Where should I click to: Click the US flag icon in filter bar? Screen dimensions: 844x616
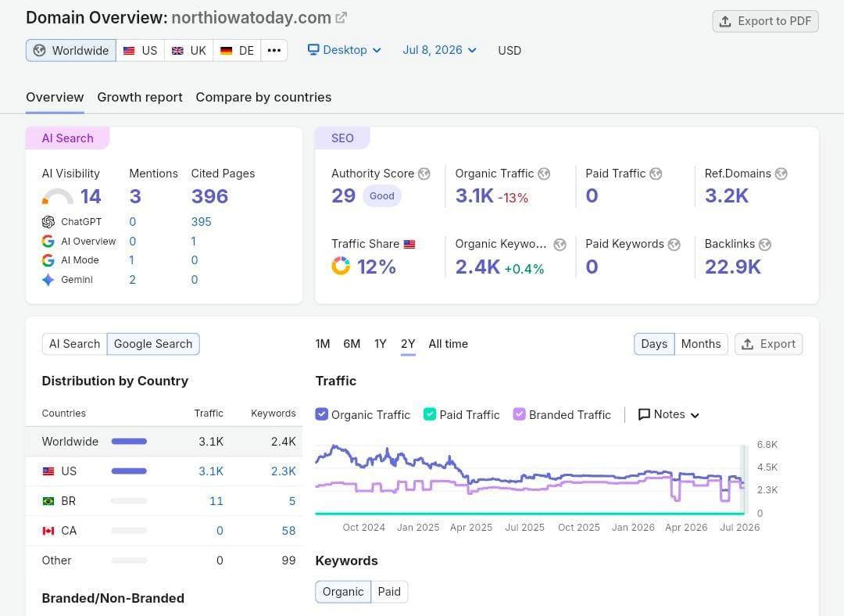point(129,51)
